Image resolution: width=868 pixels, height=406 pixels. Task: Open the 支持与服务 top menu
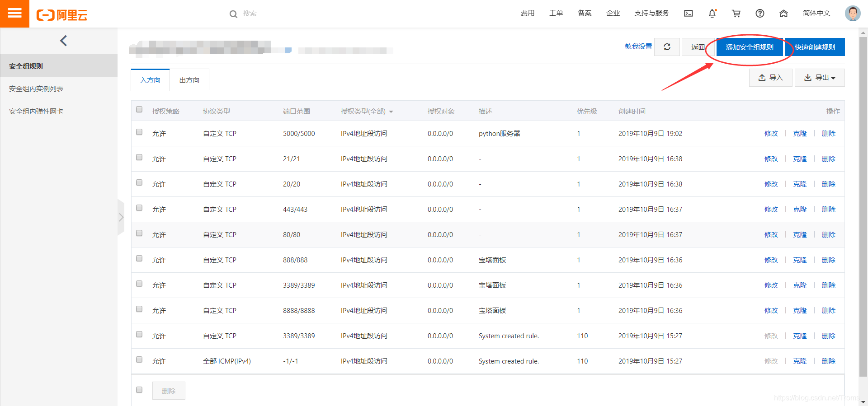pyautogui.click(x=651, y=13)
